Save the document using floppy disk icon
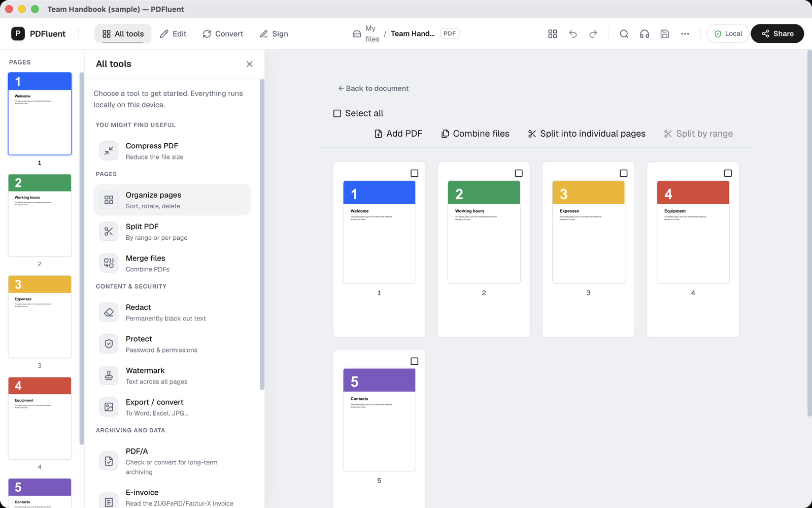Screen dimensions: 812x508 click(x=665, y=34)
